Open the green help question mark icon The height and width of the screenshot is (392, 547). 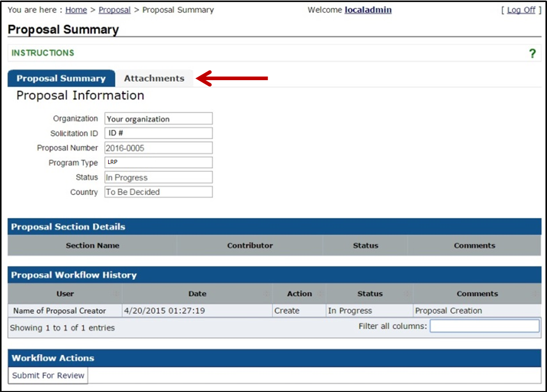pyautogui.click(x=532, y=53)
